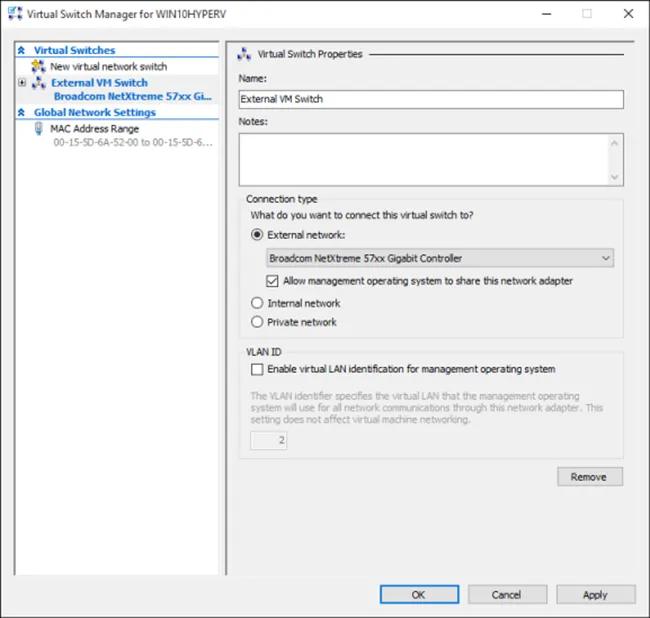Select MAC Address Range in the tree
The height and width of the screenshot is (618, 650).
94,129
